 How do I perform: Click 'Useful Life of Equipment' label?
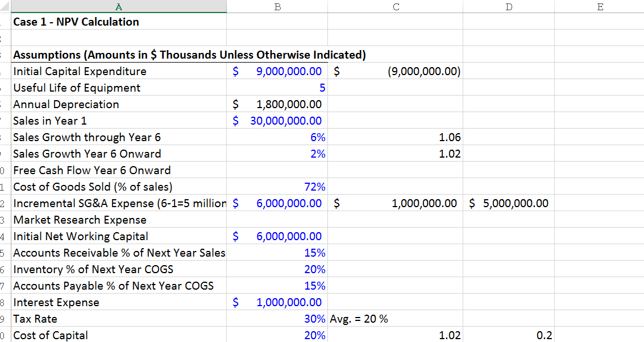pos(119,88)
